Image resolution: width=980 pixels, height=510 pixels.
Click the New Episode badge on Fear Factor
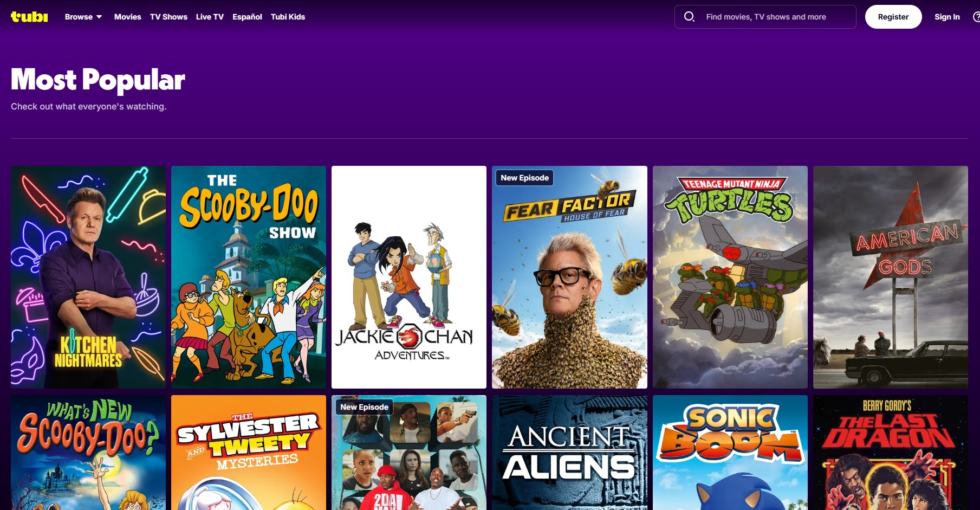(524, 178)
